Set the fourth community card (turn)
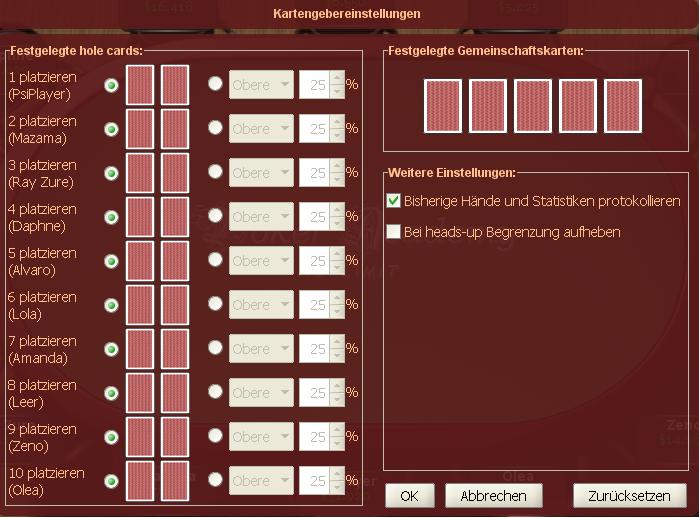 click(x=578, y=106)
